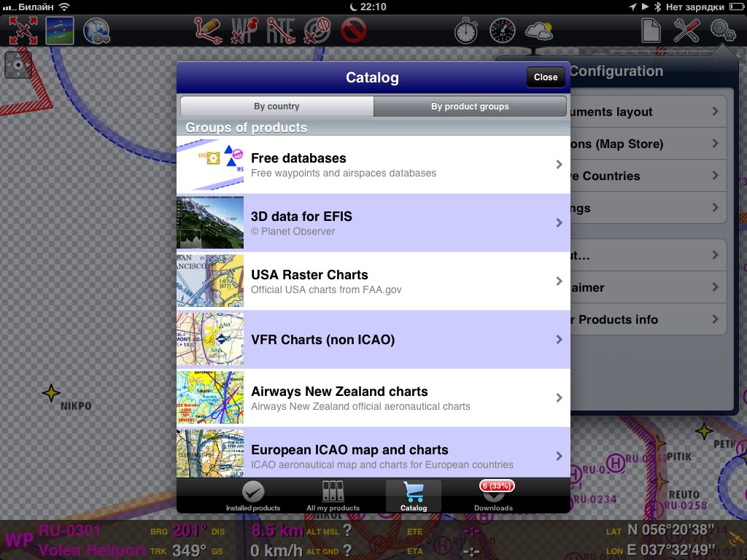Tap the stopwatch timer icon

pyautogui.click(x=466, y=31)
